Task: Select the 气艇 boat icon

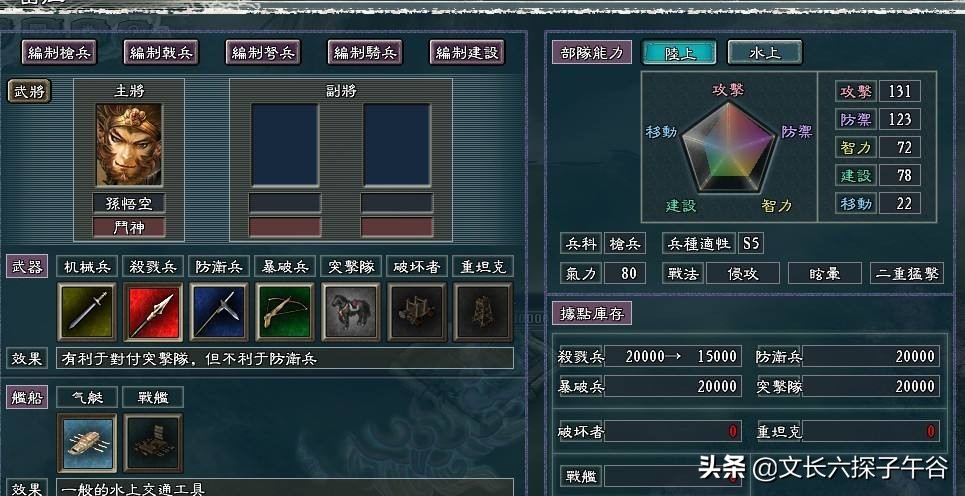Action: point(87,443)
